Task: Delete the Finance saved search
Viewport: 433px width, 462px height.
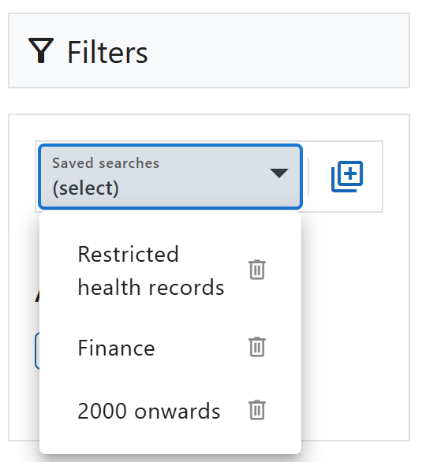Action: coord(257,347)
